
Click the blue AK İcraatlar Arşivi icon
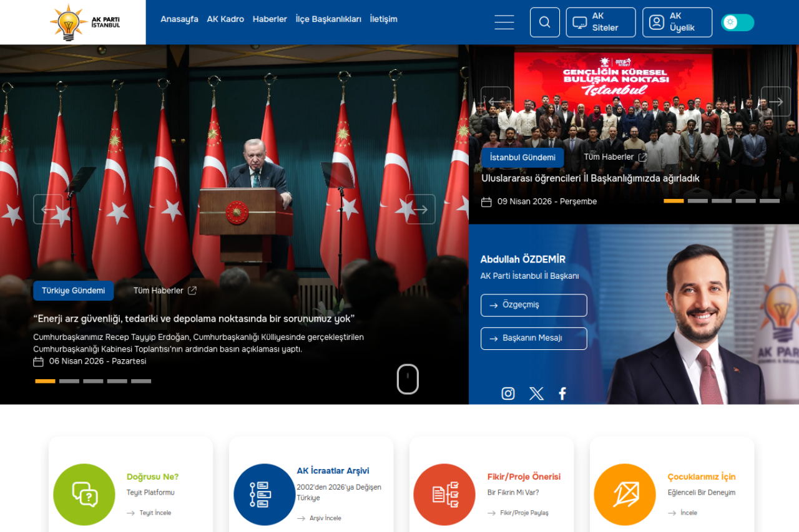[x=265, y=495]
